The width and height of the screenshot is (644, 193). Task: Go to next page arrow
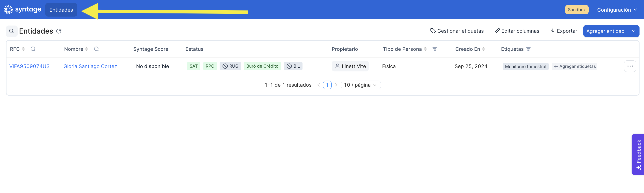(x=336, y=85)
